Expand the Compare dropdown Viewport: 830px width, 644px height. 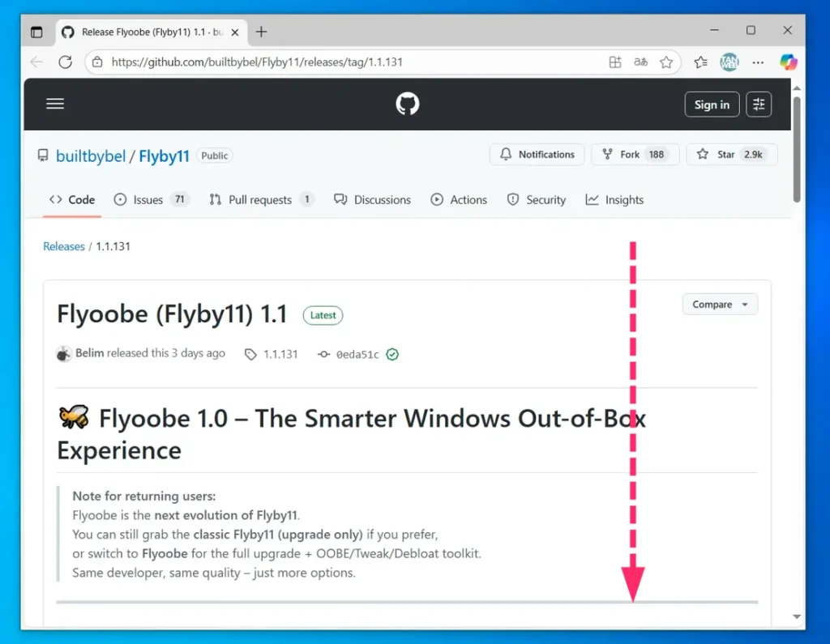point(720,305)
